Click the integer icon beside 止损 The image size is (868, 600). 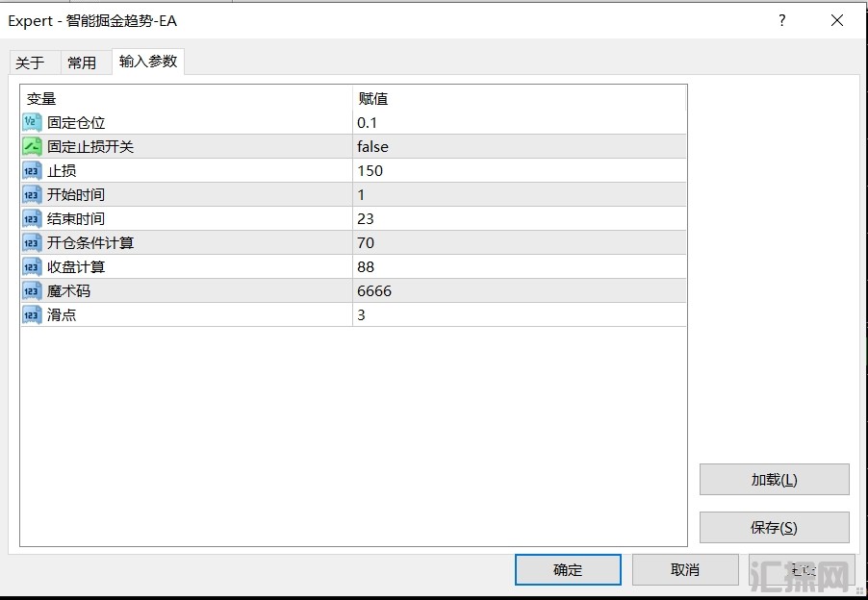[x=32, y=170]
